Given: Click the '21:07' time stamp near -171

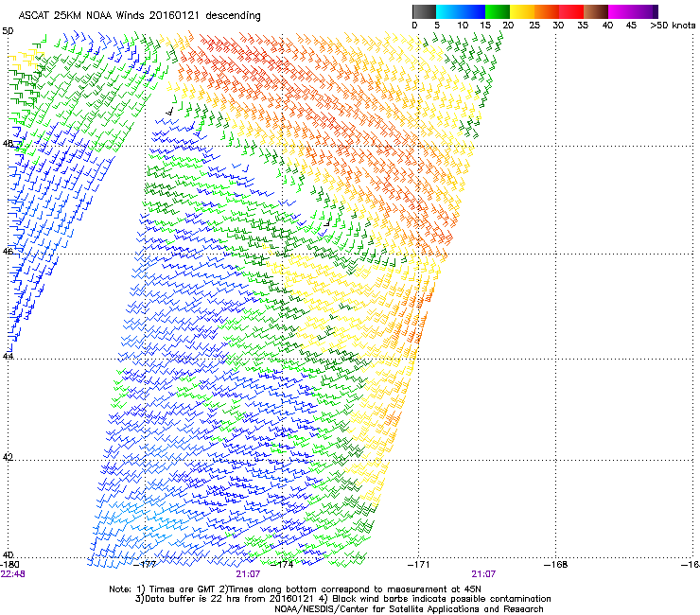Looking at the screenshot, I should click(483, 574).
